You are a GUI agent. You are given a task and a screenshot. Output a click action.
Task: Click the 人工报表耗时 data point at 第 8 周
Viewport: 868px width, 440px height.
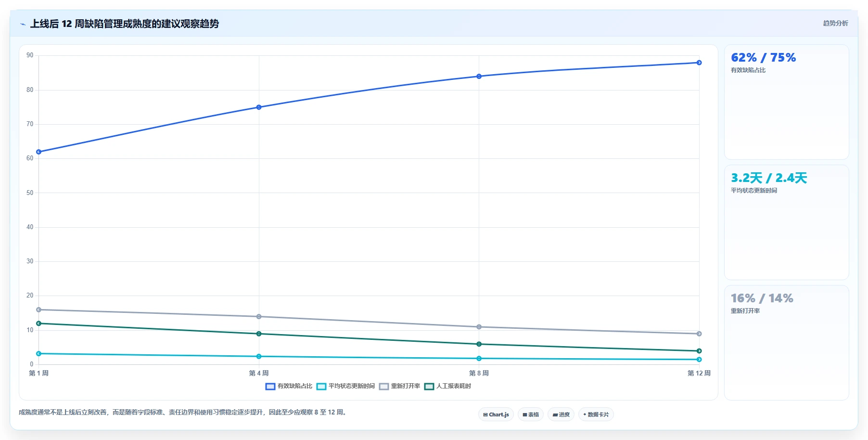pyautogui.click(x=479, y=344)
